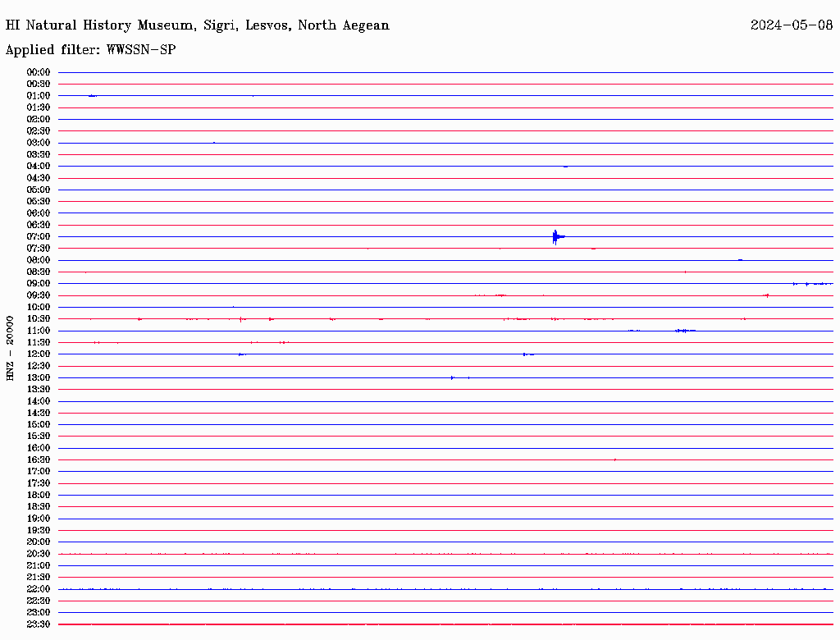Click the 'HNZ - 20000' axis label
The height and width of the screenshot is (640, 840).
tap(10, 349)
